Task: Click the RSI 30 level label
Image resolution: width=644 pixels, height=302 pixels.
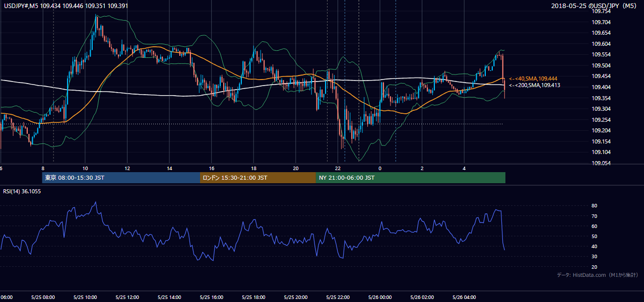Action: [x=595, y=257]
